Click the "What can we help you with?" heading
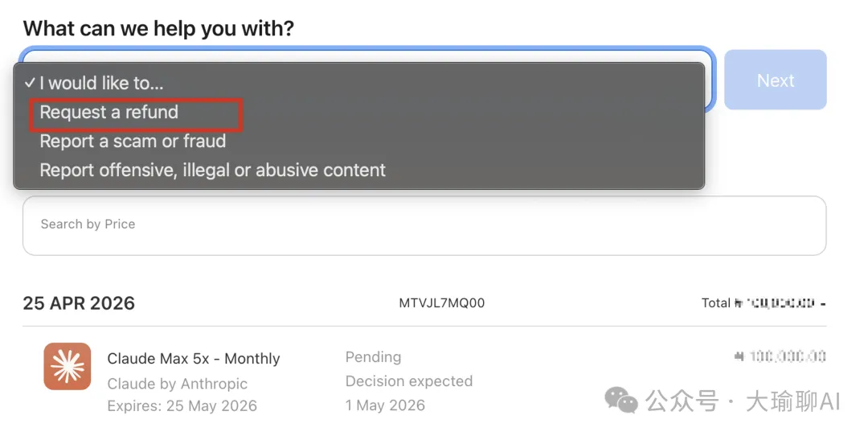The image size is (868, 436). 158,29
